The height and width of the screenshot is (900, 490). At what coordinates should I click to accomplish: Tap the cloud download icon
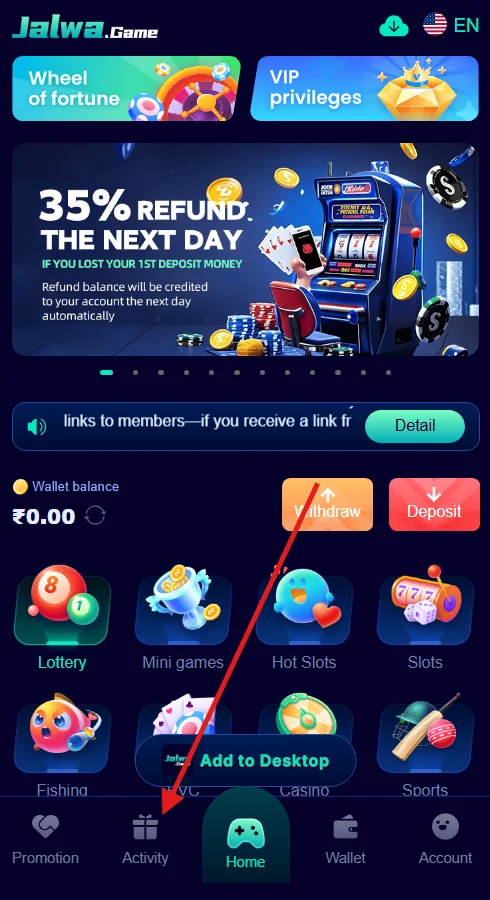tap(394, 26)
